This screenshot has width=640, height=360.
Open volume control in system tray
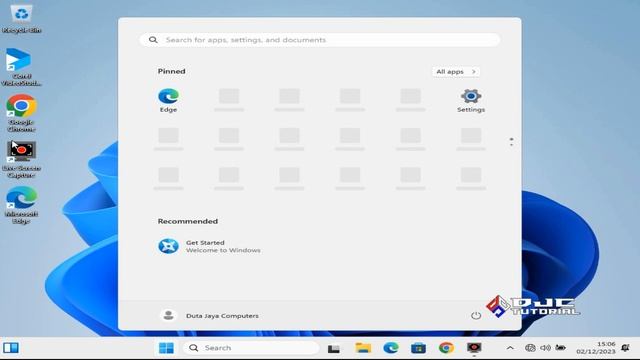point(545,348)
